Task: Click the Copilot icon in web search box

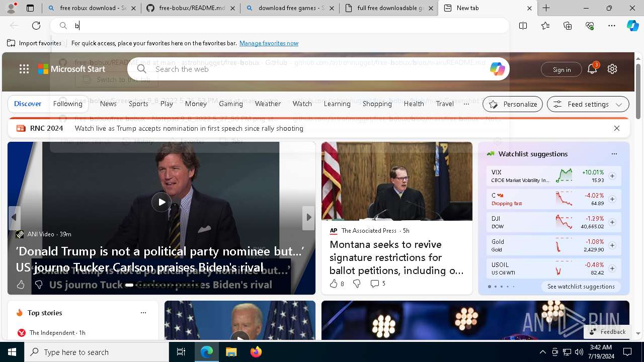Action: click(x=497, y=69)
